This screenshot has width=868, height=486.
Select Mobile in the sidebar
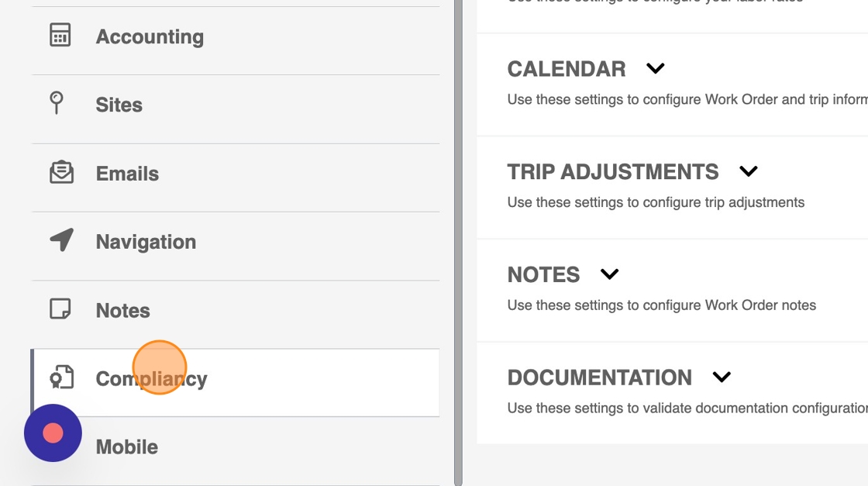tap(127, 447)
